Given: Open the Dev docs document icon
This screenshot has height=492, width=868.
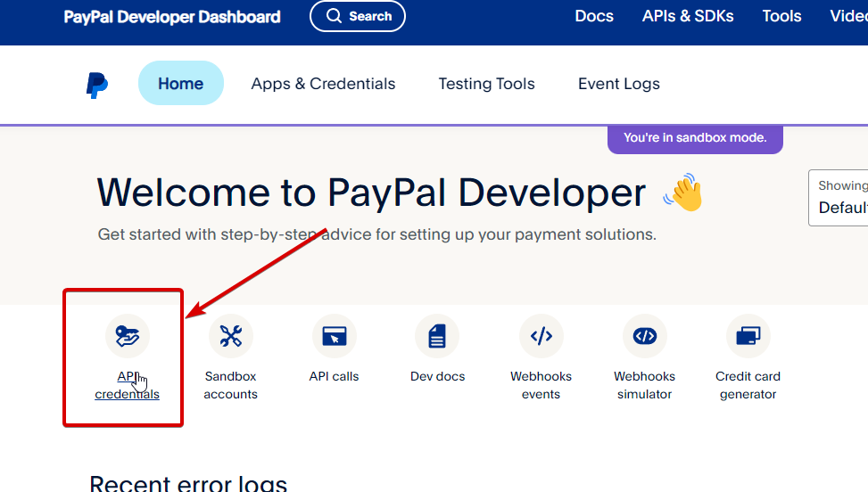Looking at the screenshot, I should tap(437, 336).
